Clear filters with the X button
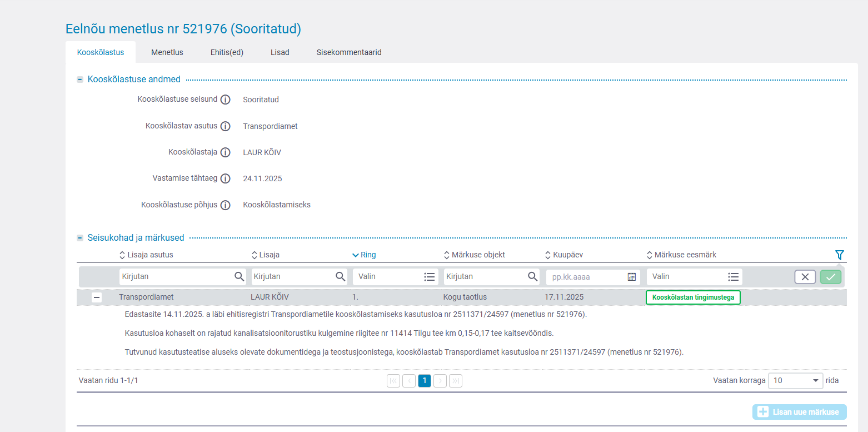 805,277
